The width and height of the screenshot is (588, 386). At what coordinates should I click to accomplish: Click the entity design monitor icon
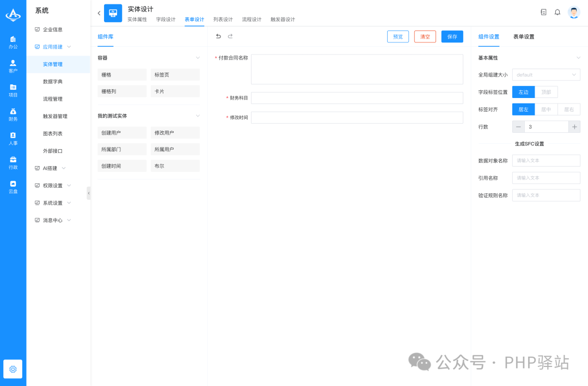click(x=113, y=13)
